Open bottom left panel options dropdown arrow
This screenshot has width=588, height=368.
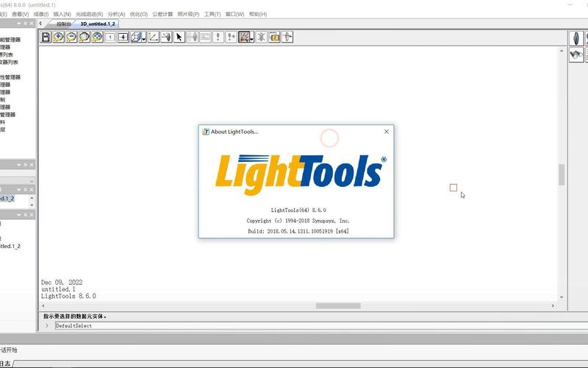pyautogui.click(x=19, y=215)
